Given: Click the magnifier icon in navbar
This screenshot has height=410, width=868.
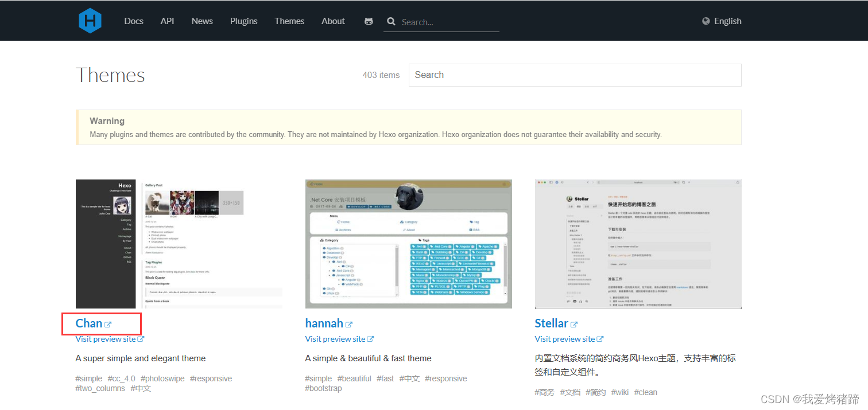Looking at the screenshot, I should pyautogui.click(x=392, y=21).
